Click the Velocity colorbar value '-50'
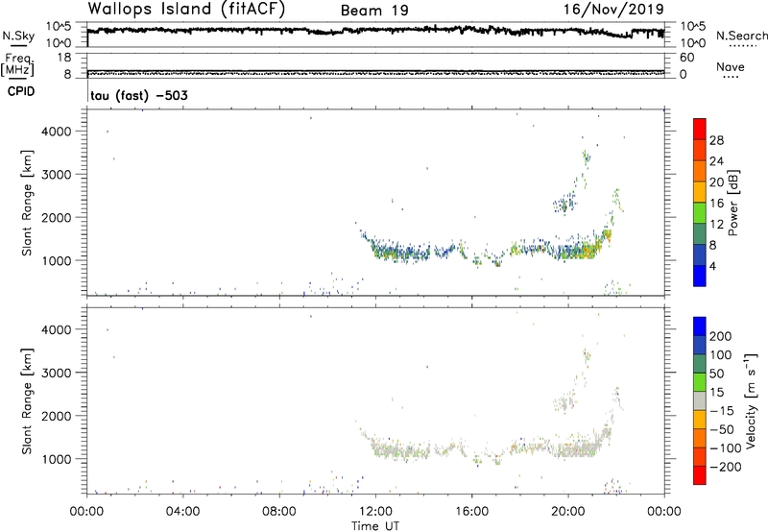 pyautogui.click(x=721, y=429)
